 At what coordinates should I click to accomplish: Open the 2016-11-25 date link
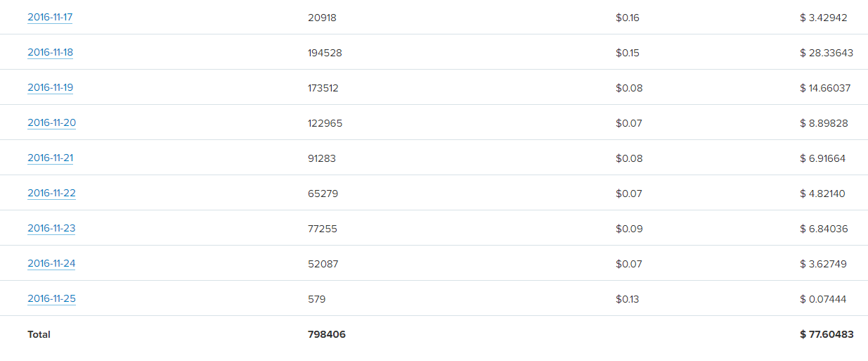(51, 299)
